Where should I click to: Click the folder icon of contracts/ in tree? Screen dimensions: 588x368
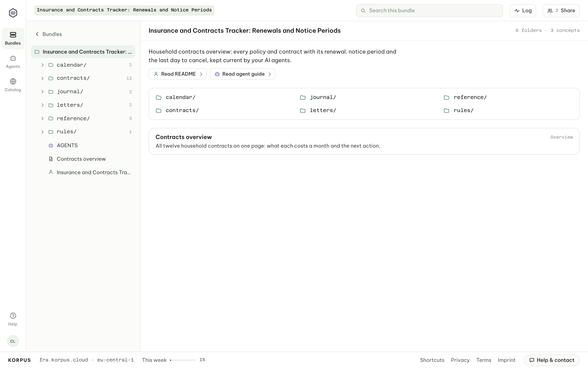point(51,78)
